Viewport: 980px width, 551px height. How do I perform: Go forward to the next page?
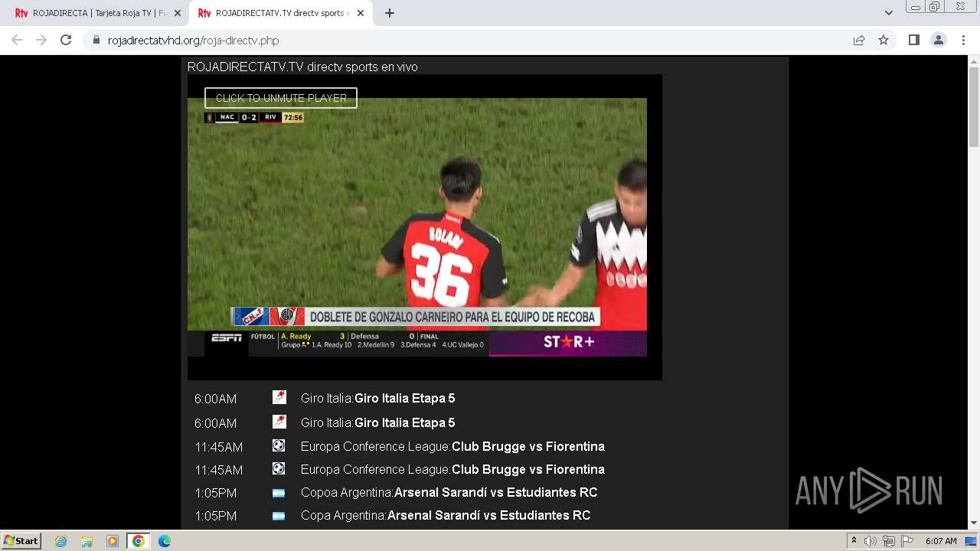(41, 40)
